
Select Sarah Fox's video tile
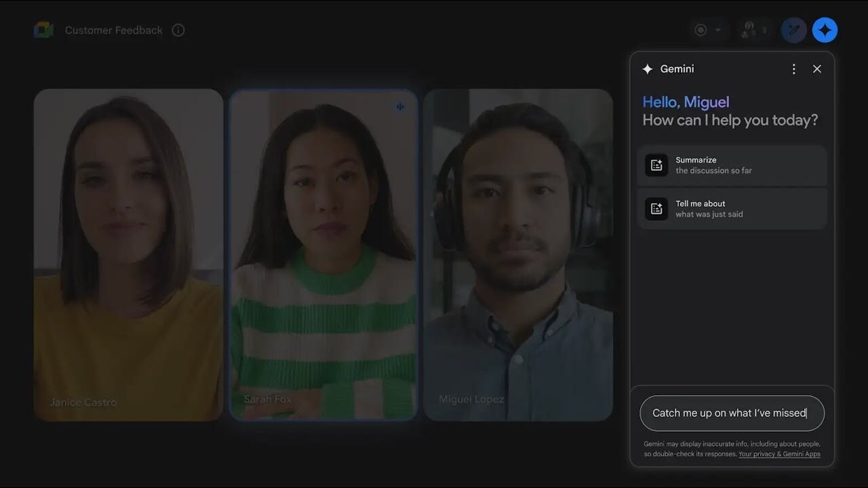(x=323, y=255)
